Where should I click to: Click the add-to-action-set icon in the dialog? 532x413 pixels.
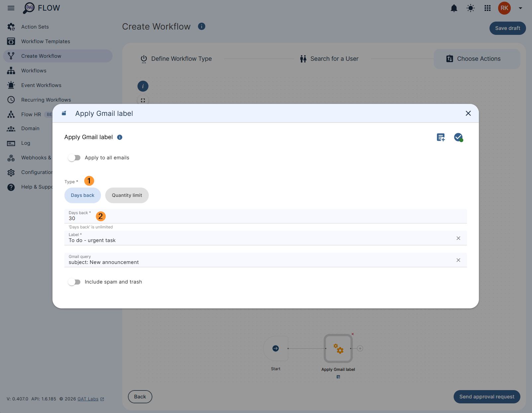click(x=441, y=137)
